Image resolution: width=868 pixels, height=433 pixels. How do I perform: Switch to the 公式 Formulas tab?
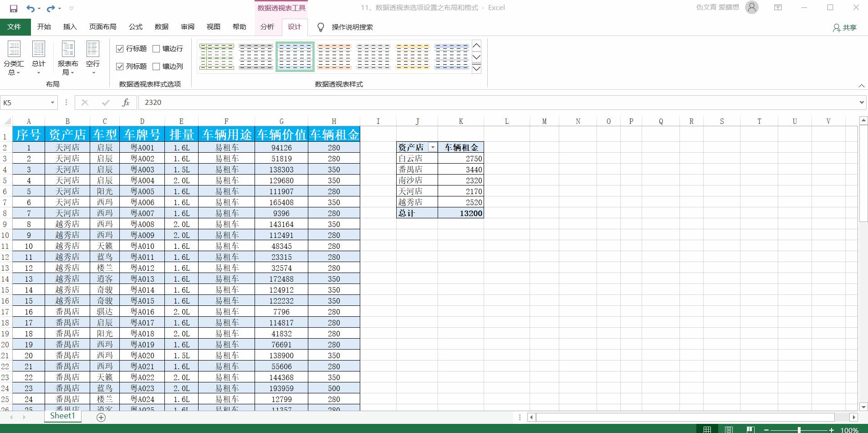tap(136, 27)
